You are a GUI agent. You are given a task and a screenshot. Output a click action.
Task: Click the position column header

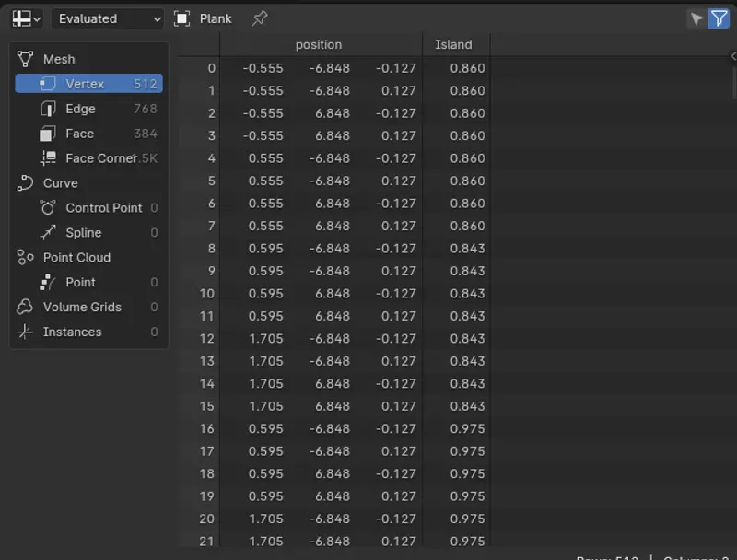319,44
